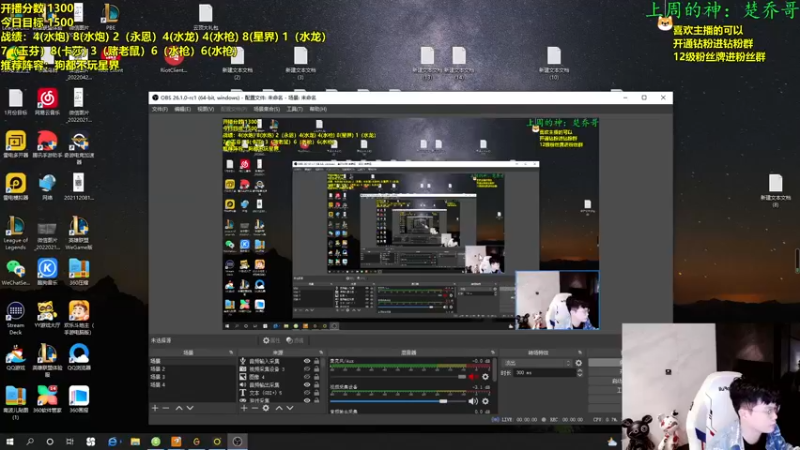
Task: Move source up with arrow icon
Action: coord(279,408)
